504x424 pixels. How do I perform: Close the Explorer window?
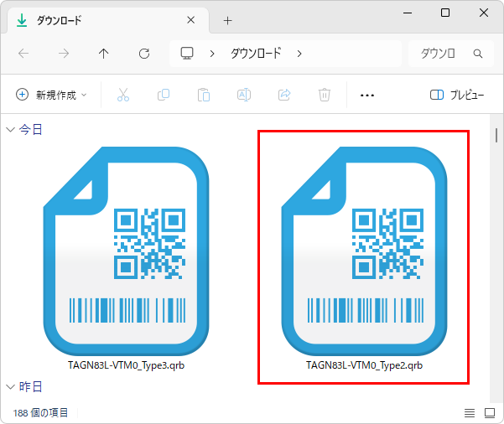coord(484,13)
